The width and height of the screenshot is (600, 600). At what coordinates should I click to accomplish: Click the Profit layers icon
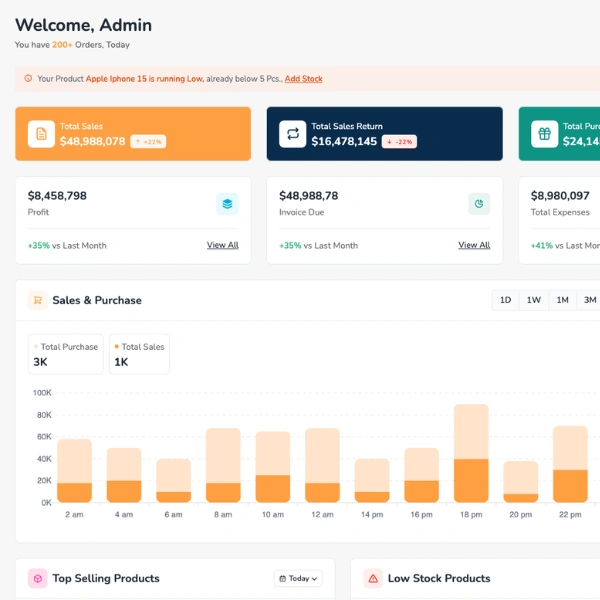[x=227, y=204]
